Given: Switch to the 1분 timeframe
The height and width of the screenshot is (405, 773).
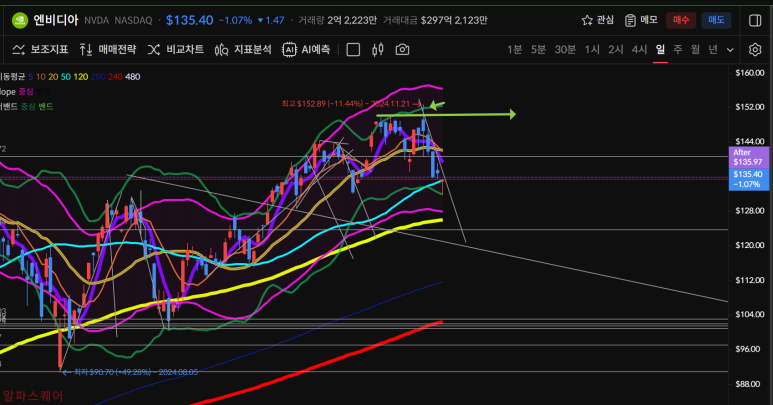Looking at the screenshot, I should point(514,50).
